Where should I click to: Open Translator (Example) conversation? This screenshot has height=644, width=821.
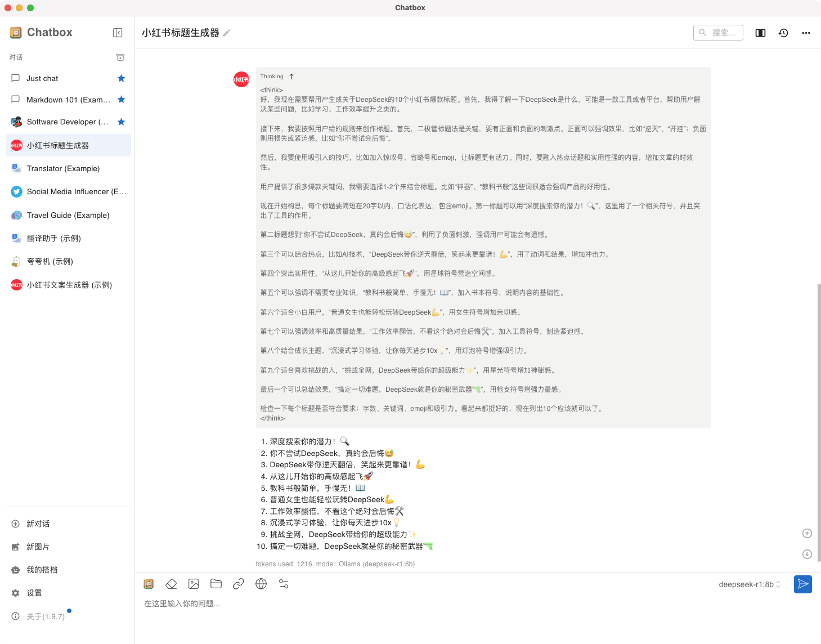tap(68, 168)
